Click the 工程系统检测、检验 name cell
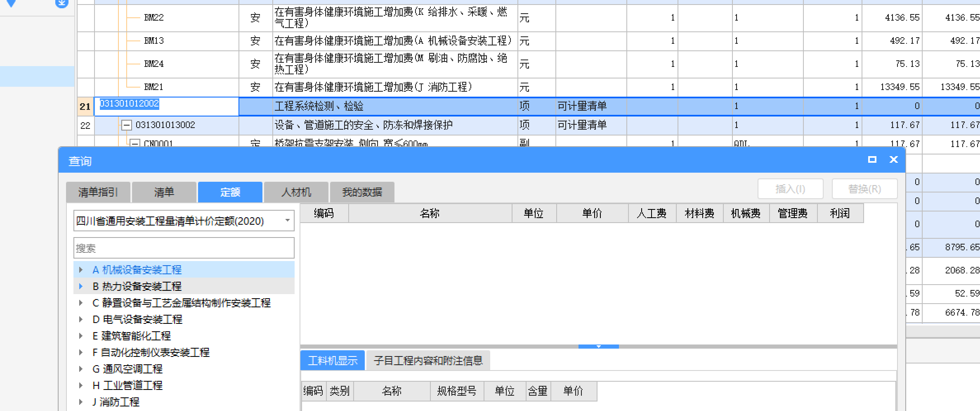980x411 pixels. pos(395,106)
